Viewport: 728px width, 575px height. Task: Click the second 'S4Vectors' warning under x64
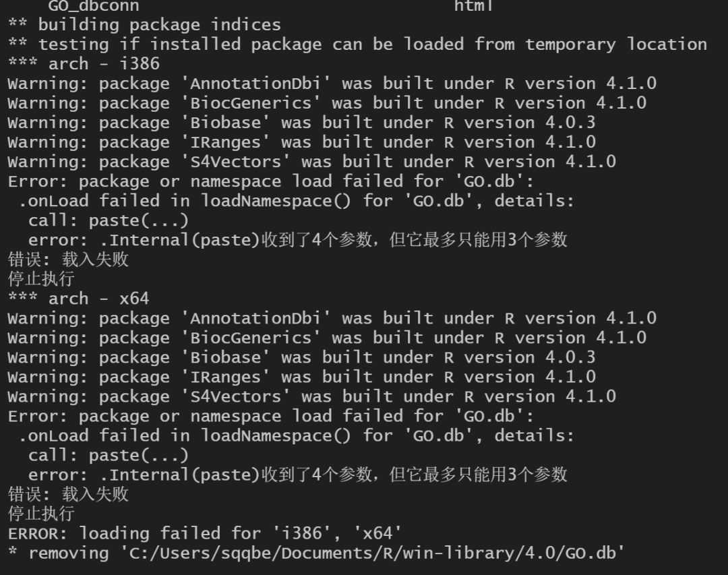(312, 396)
